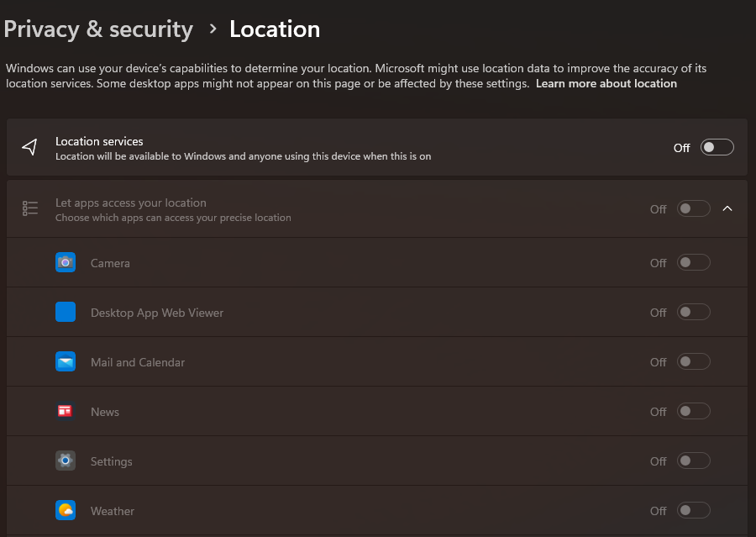Click the list icon beside Let apps access

pos(30,208)
